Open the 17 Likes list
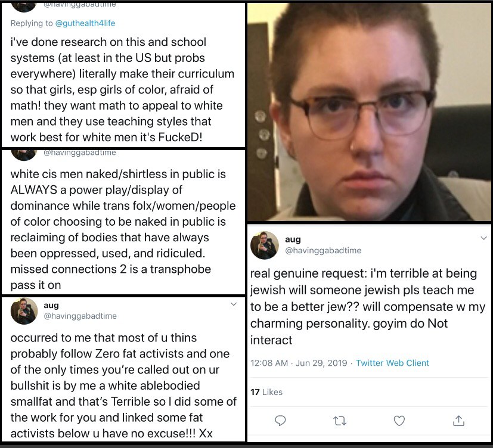493x448 pixels. pos(266,392)
